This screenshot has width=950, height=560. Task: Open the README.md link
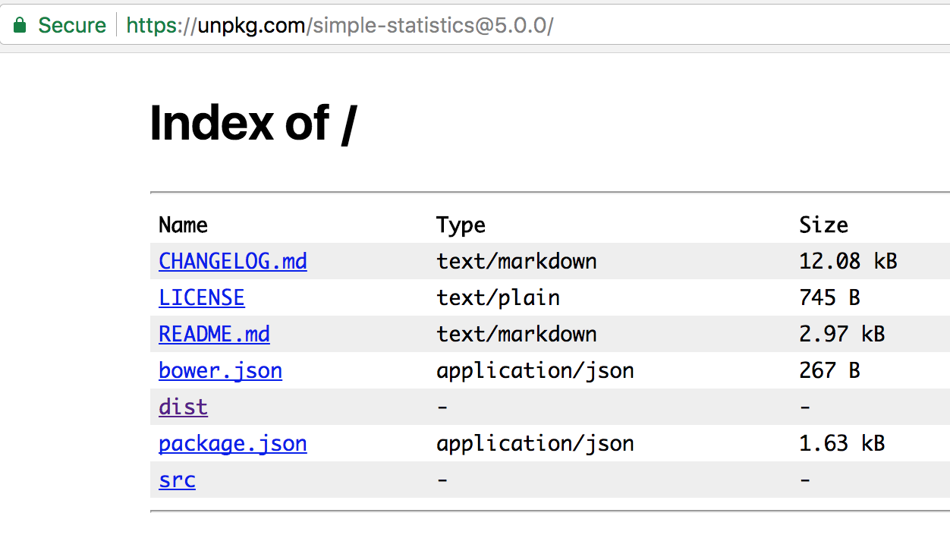(214, 334)
